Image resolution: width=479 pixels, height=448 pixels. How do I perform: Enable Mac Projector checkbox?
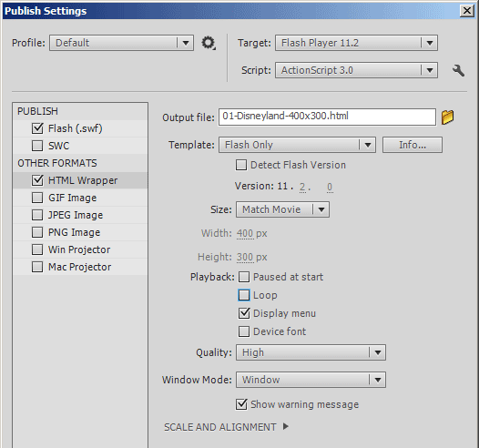click(x=37, y=267)
